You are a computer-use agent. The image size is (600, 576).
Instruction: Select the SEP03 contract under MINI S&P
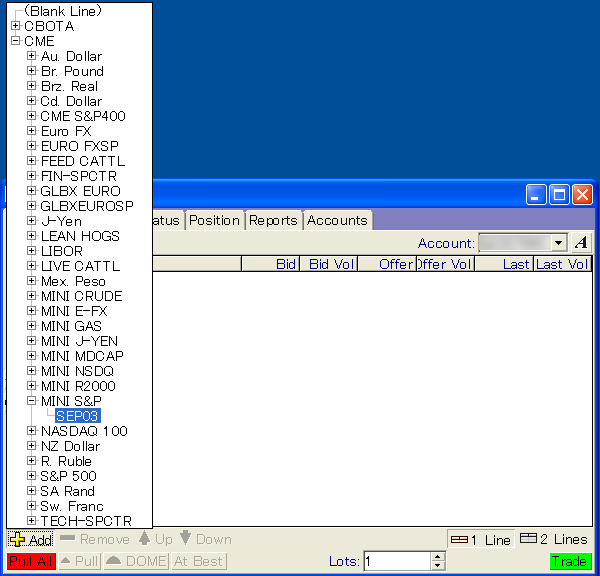click(x=77, y=416)
